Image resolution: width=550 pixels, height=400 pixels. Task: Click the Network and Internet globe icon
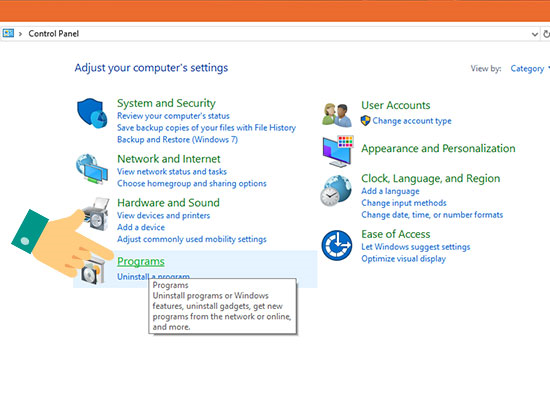click(x=92, y=169)
